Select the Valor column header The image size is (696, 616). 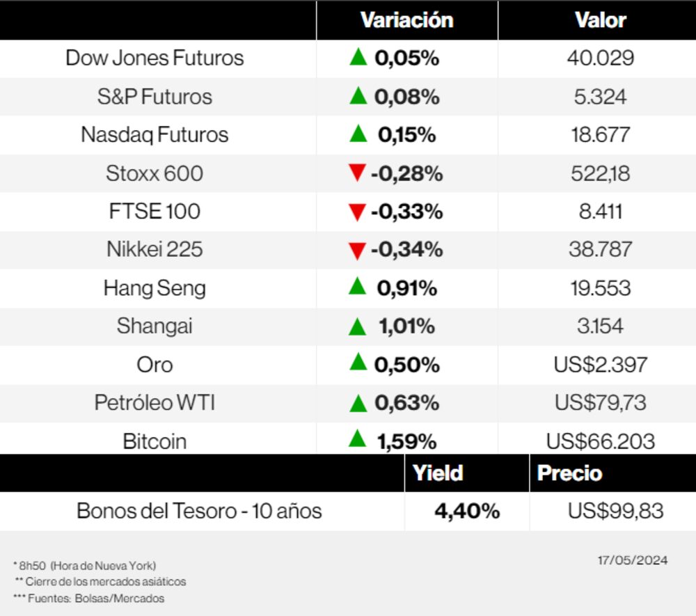point(600,20)
